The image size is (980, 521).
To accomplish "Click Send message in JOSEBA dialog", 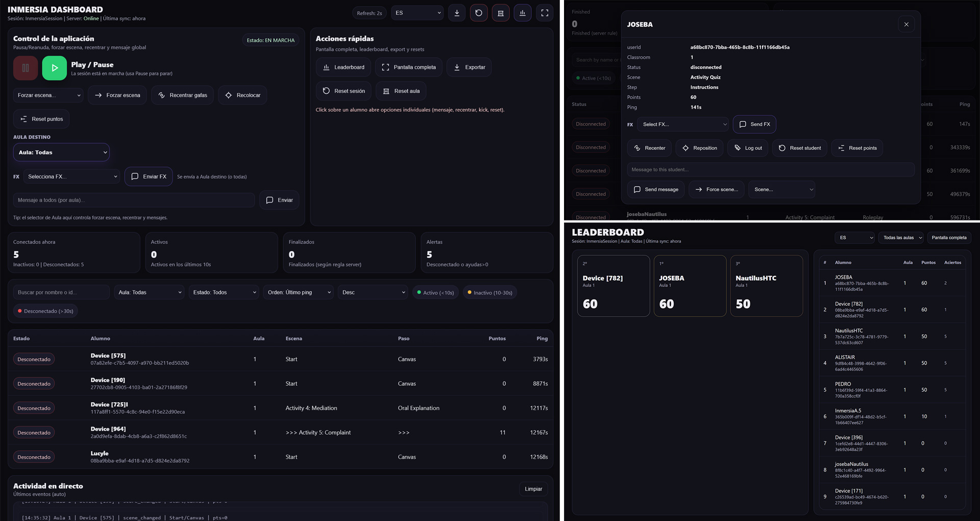I will click(x=656, y=189).
